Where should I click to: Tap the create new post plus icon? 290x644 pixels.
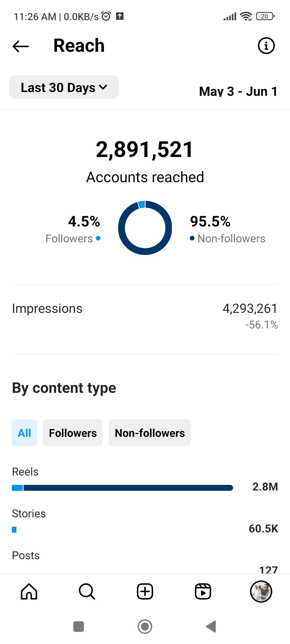click(x=145, y=591)
